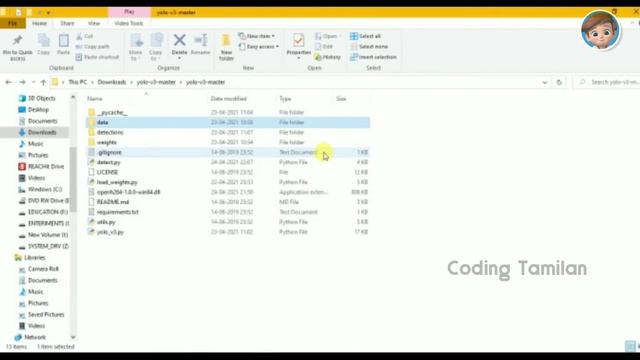Switch to the Share ribbon tab
Viewport: 640px width, 360px height.
(x=67, y=23)
